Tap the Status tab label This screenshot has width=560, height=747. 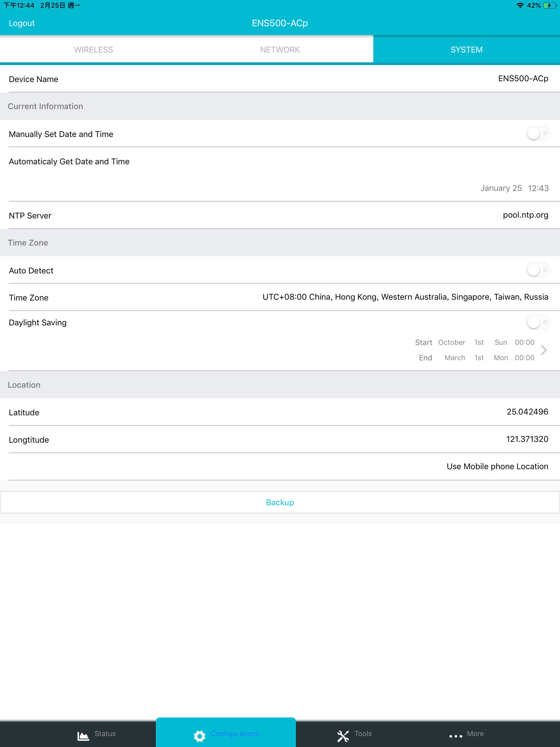pyautogui.click(x=105, y=734)
